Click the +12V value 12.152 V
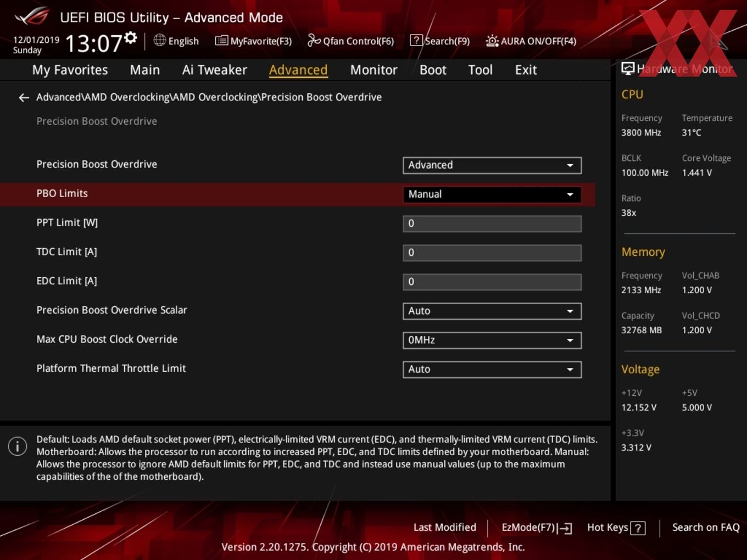 coord(639,407)
